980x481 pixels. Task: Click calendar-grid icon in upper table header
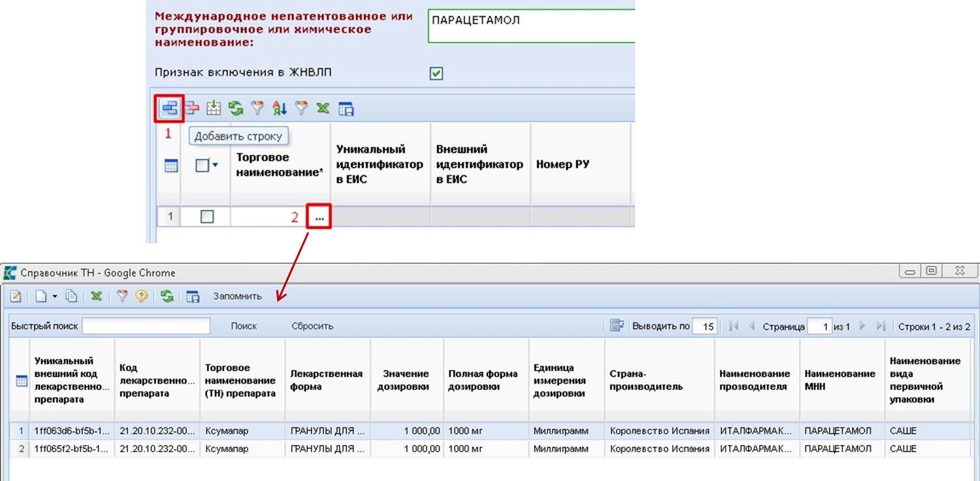[x=171, y=166]
